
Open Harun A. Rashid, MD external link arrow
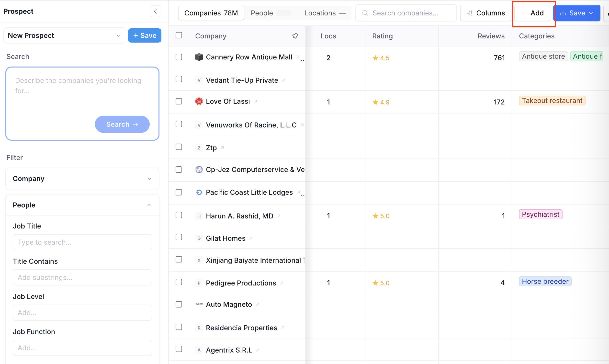[x=279, y=216]
